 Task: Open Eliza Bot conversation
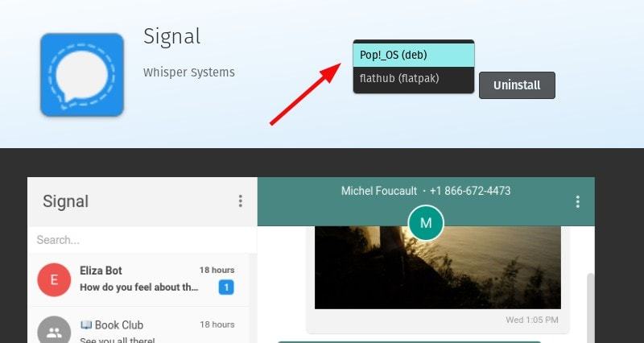click(139, 279)
